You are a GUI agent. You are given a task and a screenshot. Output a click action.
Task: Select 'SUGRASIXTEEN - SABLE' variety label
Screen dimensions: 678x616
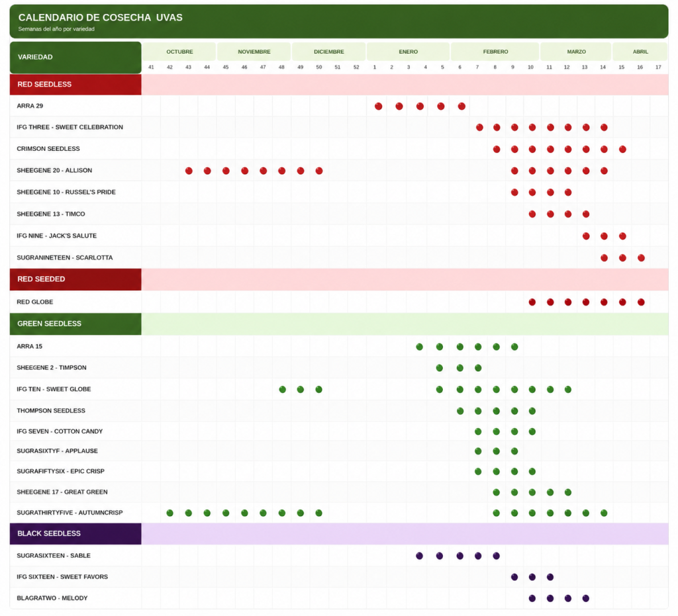tap(54, 556)
